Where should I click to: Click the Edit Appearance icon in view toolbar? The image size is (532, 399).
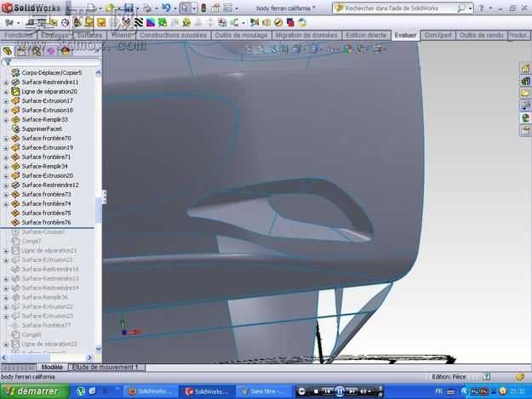(x=346, y=49)
